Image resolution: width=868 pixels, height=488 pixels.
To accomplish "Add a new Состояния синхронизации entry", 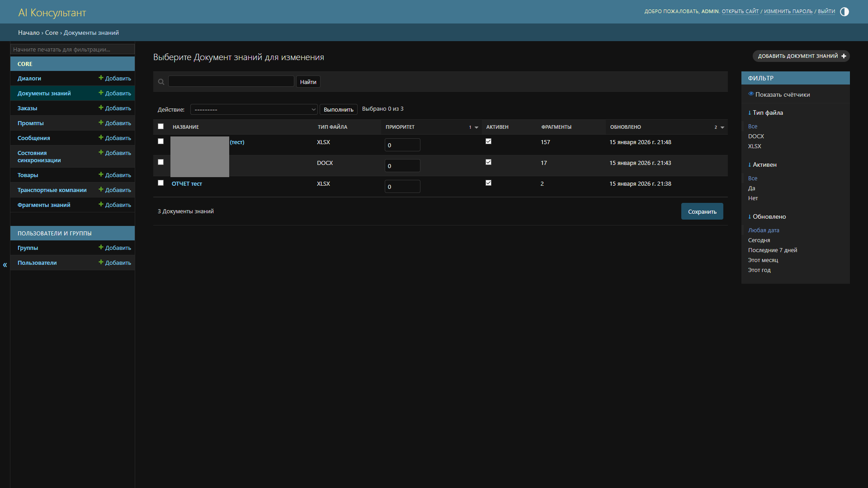I will 115,153.
